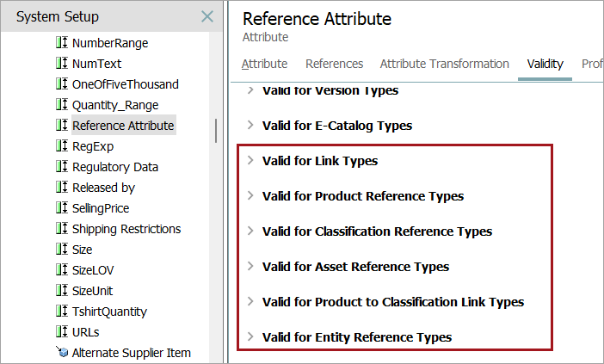This screenshot has height=364, width=604.
Task: Select Alternate Supplier Item in the tree
Action: (x=132, y=353)
